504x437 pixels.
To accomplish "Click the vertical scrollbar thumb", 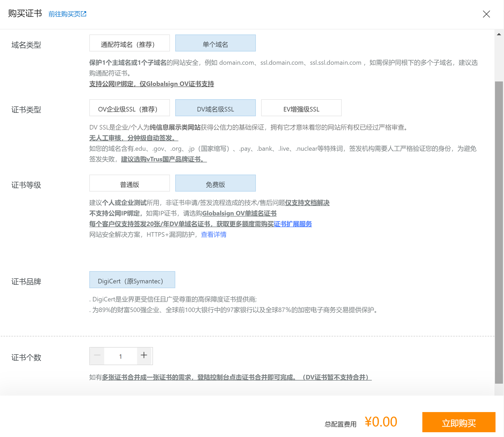I will click(499, 231).
